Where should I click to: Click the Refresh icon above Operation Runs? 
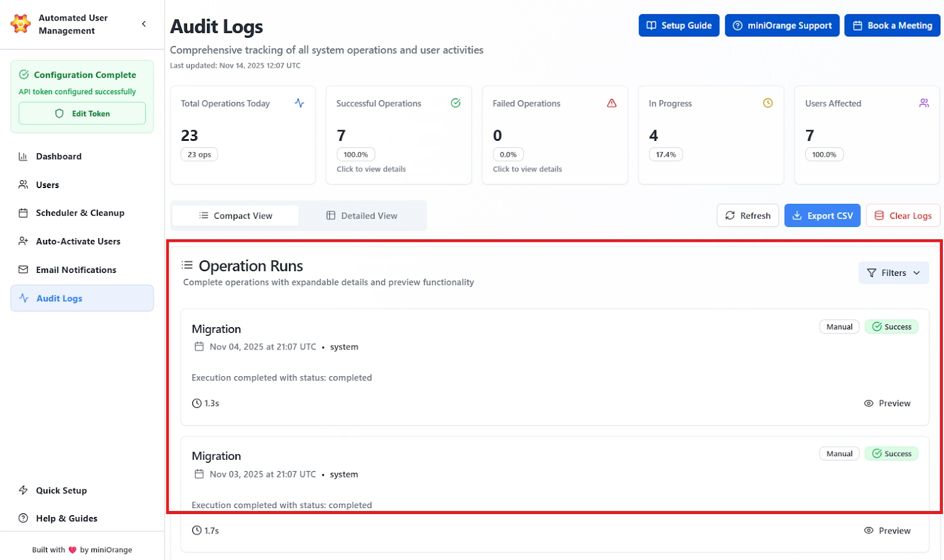[730, 215]
